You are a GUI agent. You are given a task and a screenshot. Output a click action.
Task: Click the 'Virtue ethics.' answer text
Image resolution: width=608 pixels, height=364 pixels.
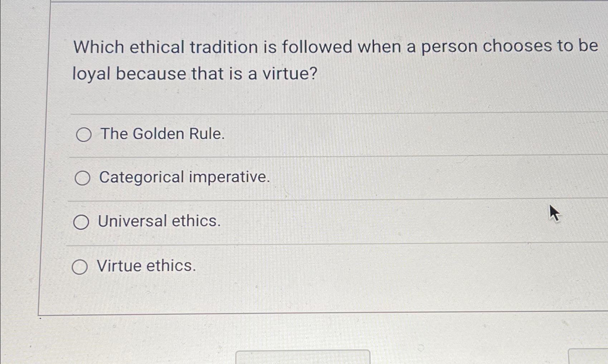(x=146, y=266)
